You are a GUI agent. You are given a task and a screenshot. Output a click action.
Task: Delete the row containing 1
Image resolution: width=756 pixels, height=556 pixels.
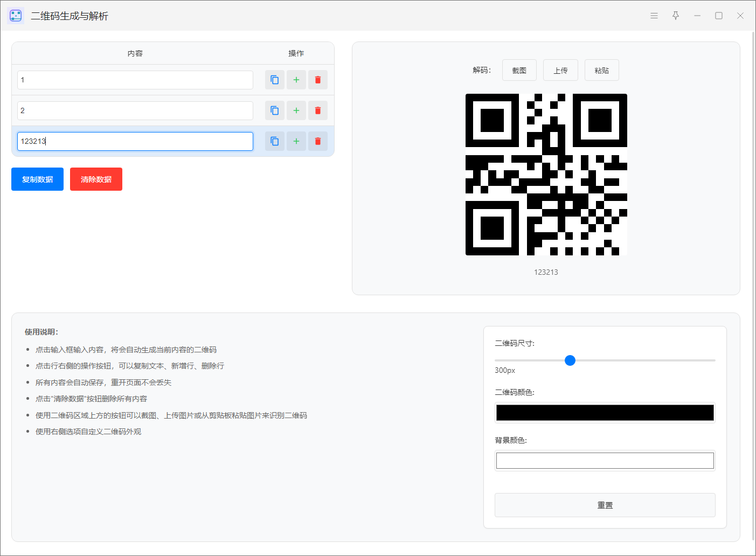click(x=318, y=80)
